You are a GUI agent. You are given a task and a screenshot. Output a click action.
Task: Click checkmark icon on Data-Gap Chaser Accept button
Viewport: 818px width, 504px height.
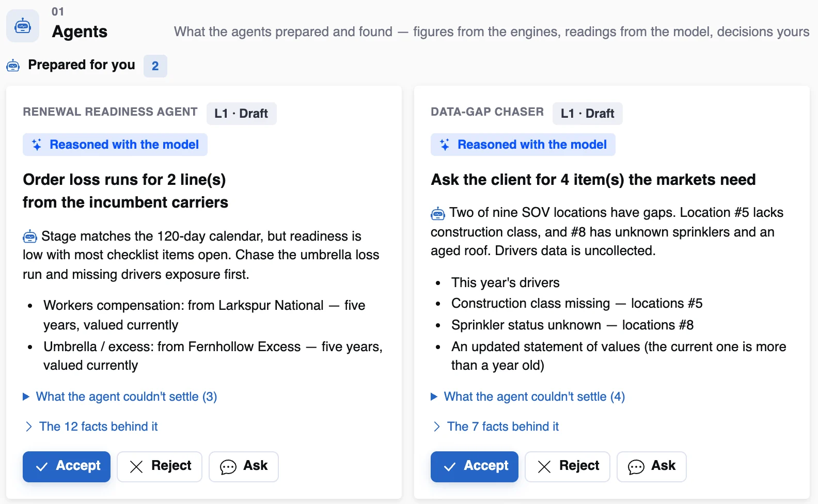coord(450,467)
